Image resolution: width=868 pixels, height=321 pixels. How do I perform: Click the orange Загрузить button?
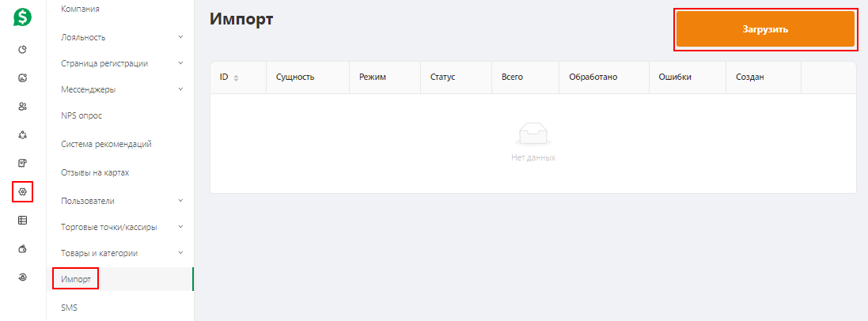[765, 29]
